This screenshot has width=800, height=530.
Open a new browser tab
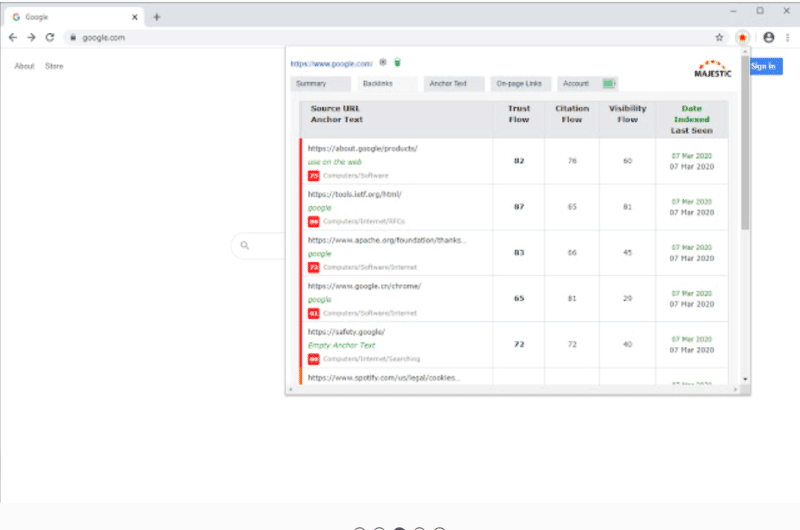click(157, 17)
